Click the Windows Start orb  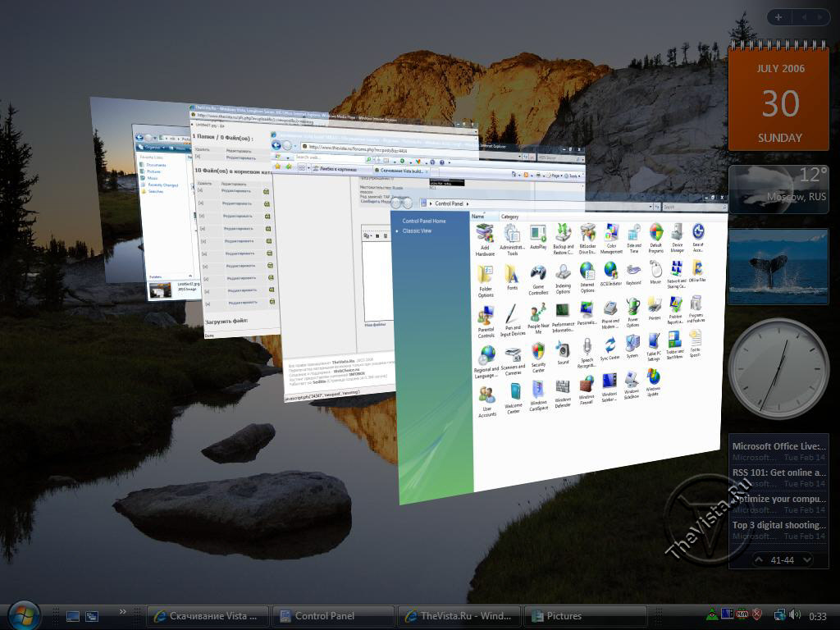tap(23, 615)
